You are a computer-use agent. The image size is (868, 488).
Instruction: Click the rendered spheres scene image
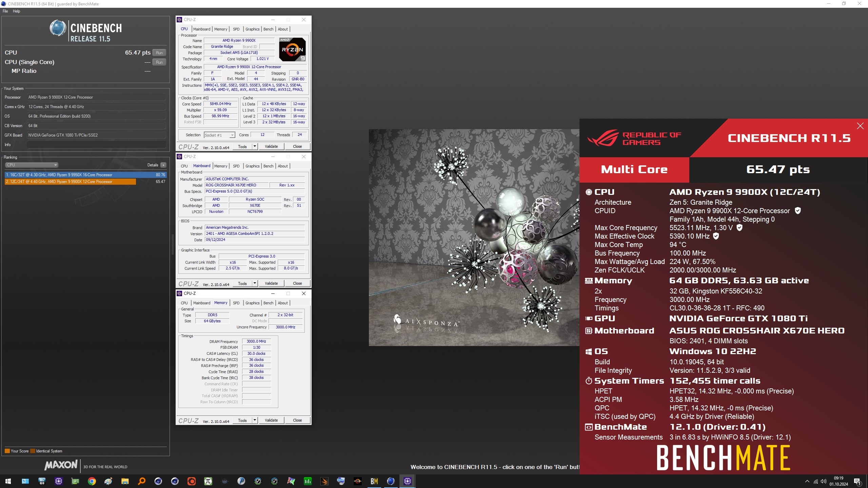click(x=474, y=237)
